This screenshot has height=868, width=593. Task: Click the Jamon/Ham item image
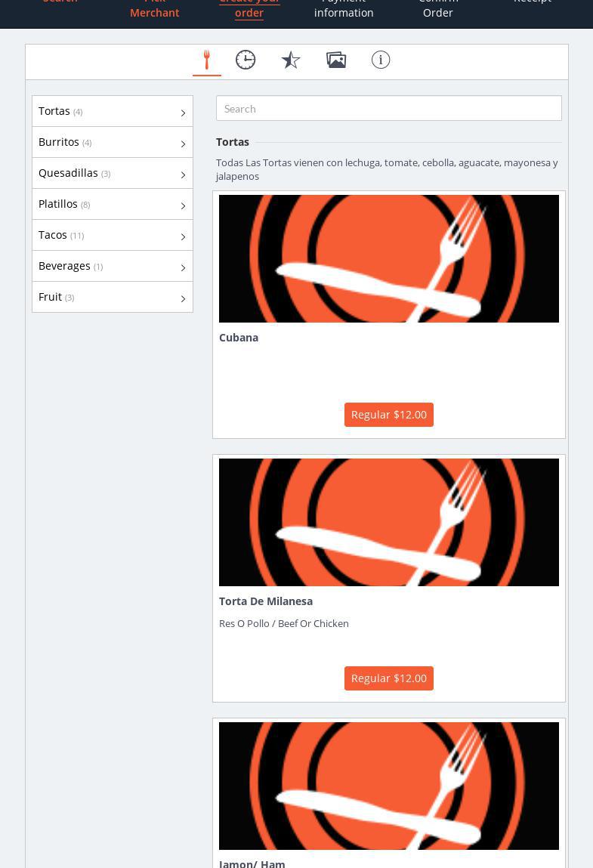[x=388, y=786]
